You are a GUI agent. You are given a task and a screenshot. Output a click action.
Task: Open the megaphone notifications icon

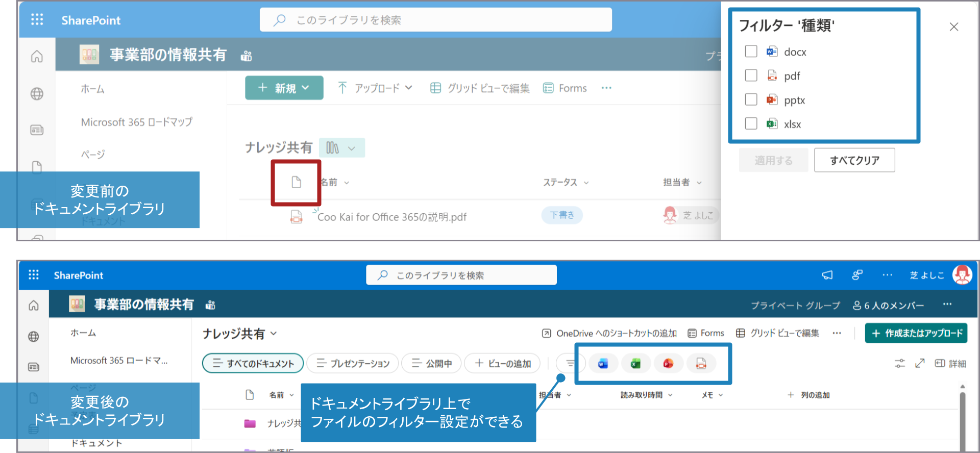click(x=827, y=275)
